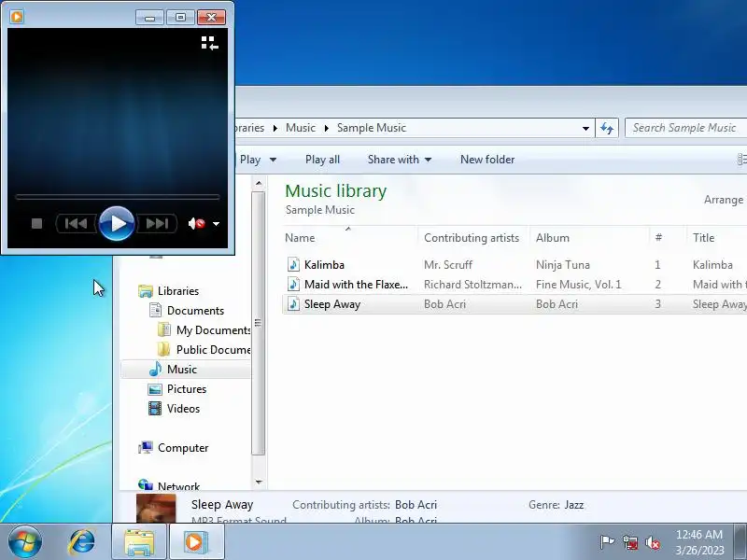
Task: Click the Media Player title bar icon
Action: pos(17,17)
